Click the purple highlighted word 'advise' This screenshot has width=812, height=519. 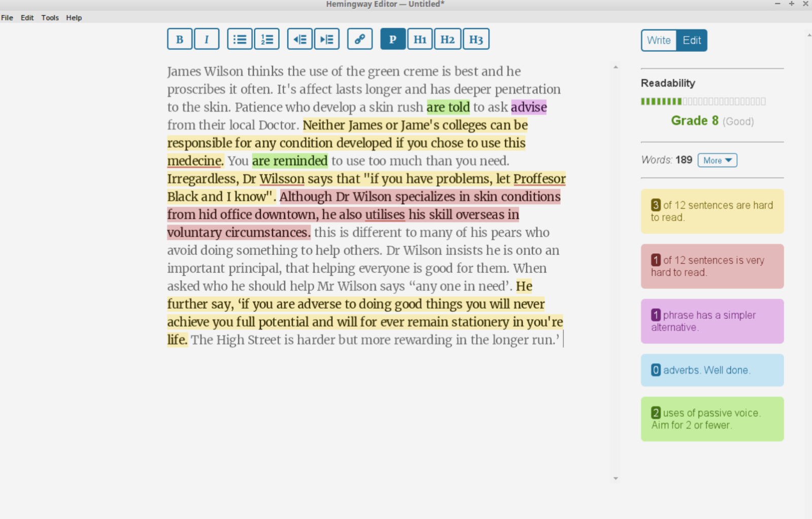coord(528,107)
